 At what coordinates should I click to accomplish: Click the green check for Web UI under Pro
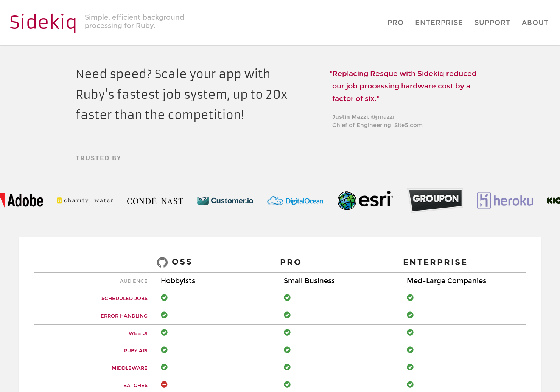(287, 332)
